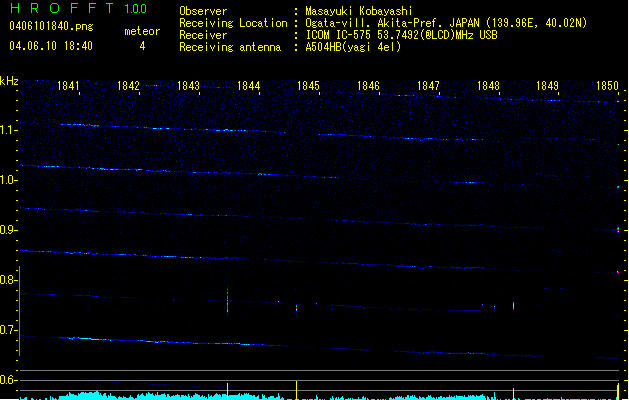This screenshot has width=629, height=400.
Task: Click the Receiving Location field label
Action: (233, 23)
